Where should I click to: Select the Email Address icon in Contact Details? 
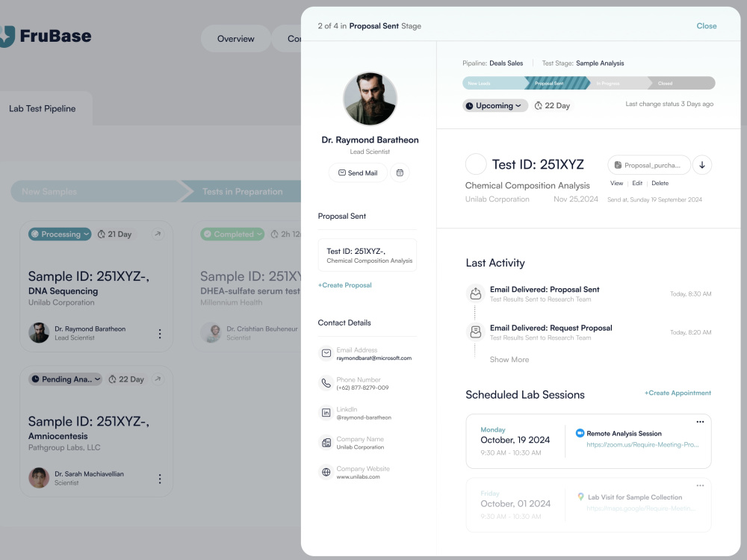pos(325,352)
